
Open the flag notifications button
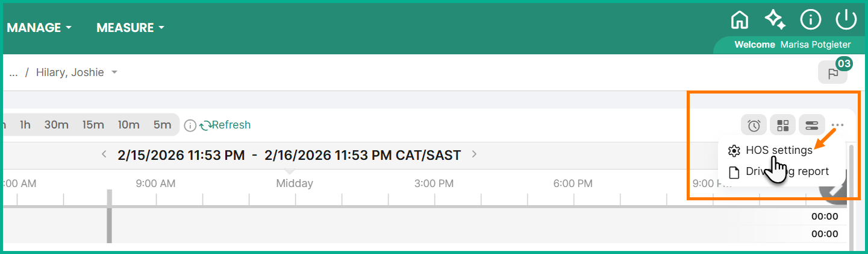(x=832, y=73)
